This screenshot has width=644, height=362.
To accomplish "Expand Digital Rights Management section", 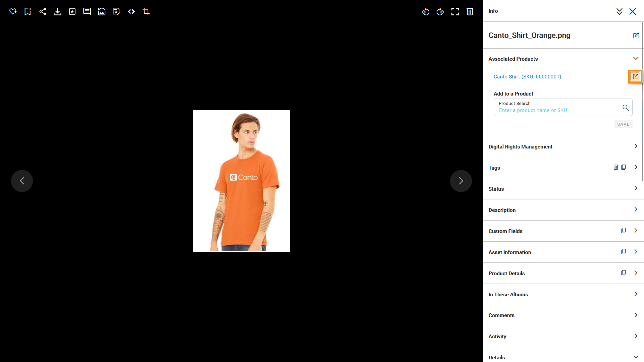I will [636, 146].
